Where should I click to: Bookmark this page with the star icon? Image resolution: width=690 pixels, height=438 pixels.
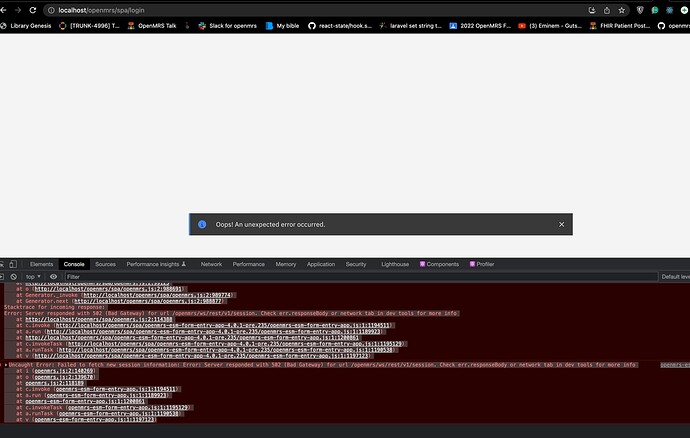click(x=621, y=10)
